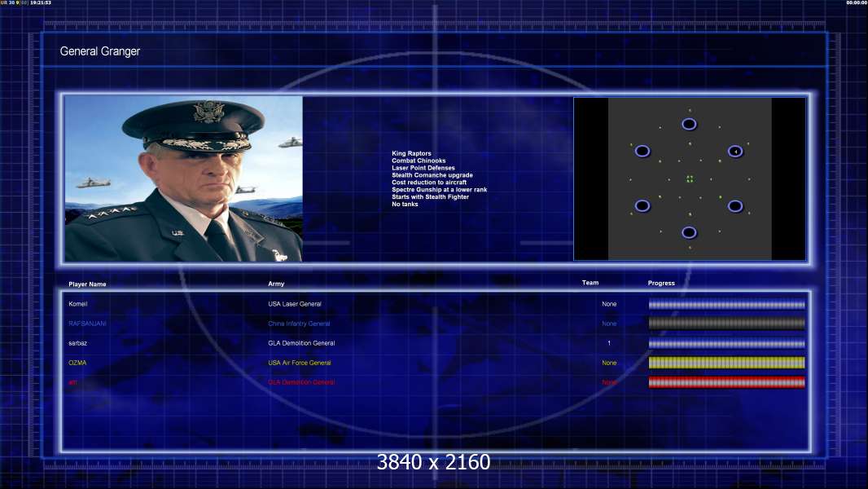Pick the bottommost start position ring on the map

(689, 232)
